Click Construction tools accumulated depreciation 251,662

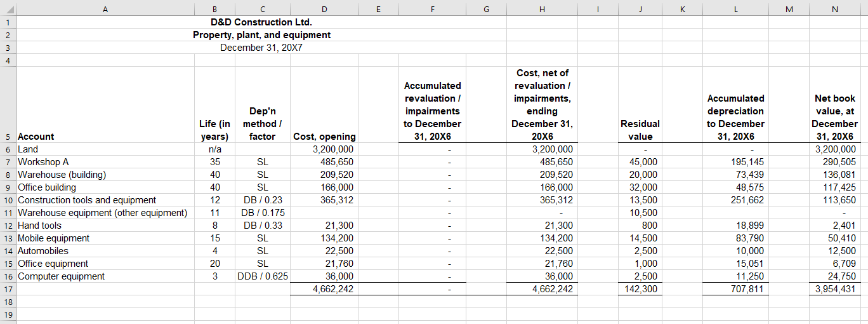point(736,200)
